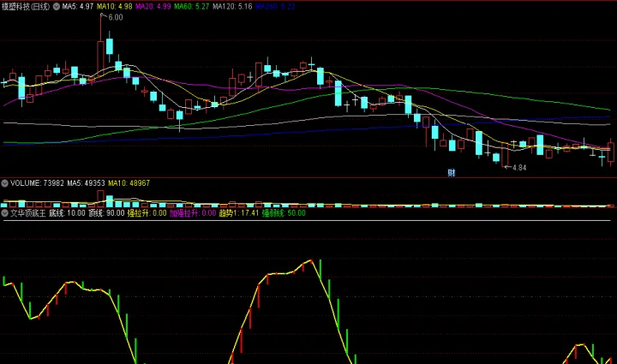The width and height of the screenshot is (617, 364).
Task: Click the VOLUME panel settings icon
Action: (x=4, y=183)
